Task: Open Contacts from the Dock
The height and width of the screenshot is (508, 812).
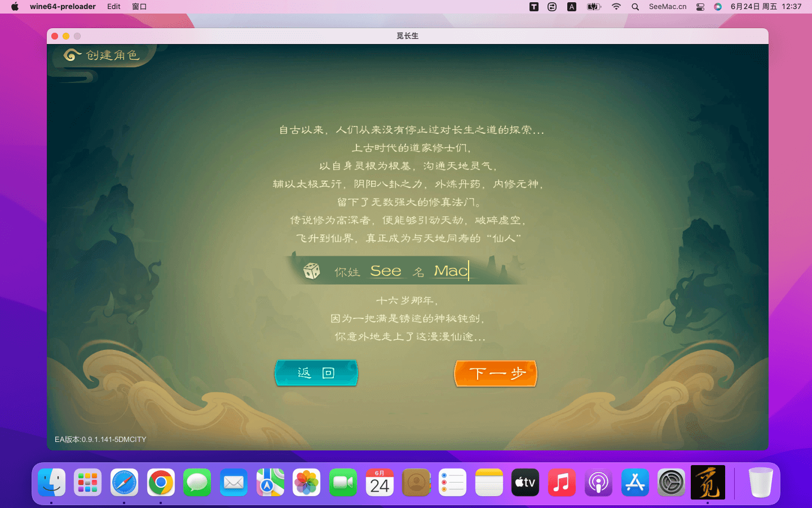Action: click(416, 483)
